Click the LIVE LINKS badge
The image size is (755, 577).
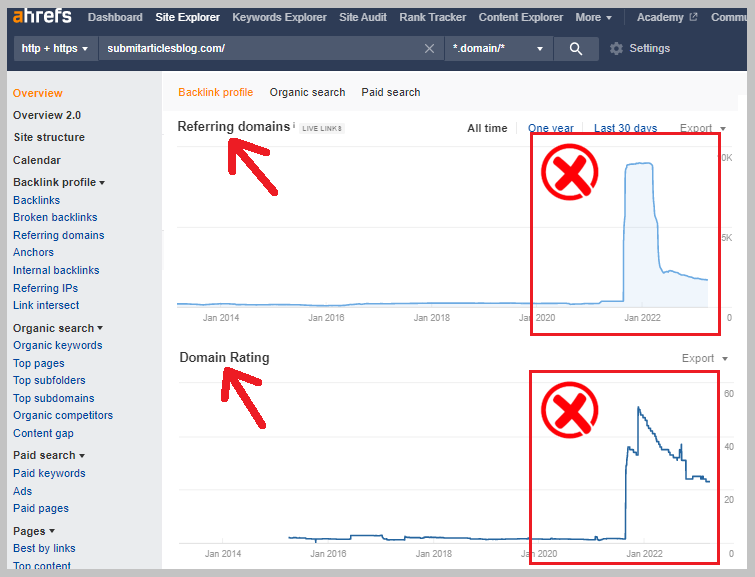tap(322, 129)
